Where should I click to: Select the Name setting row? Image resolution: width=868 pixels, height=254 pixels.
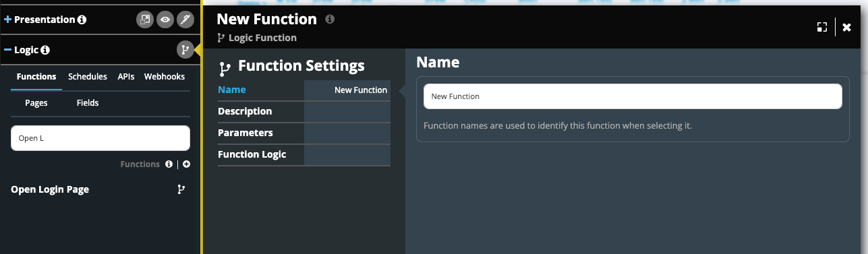[x=304, y=90]
